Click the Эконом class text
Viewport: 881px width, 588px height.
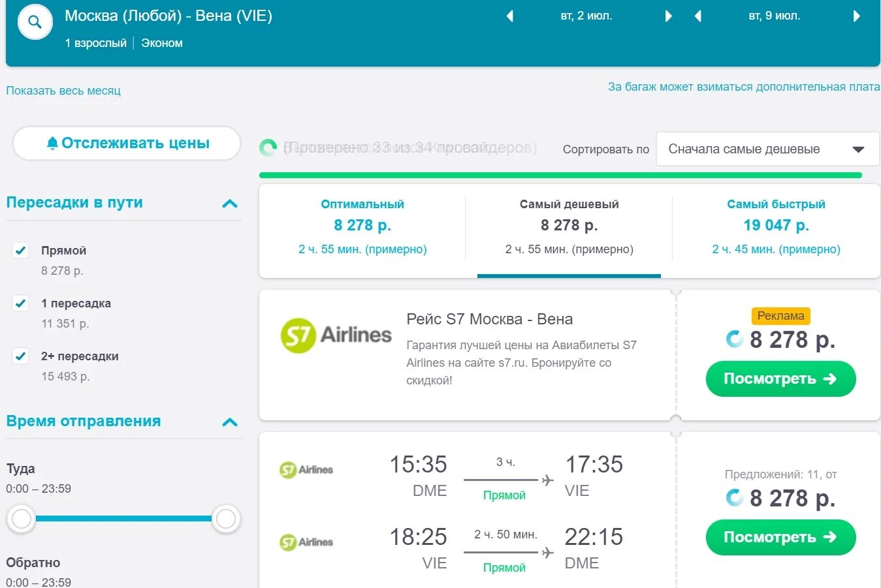162,43
